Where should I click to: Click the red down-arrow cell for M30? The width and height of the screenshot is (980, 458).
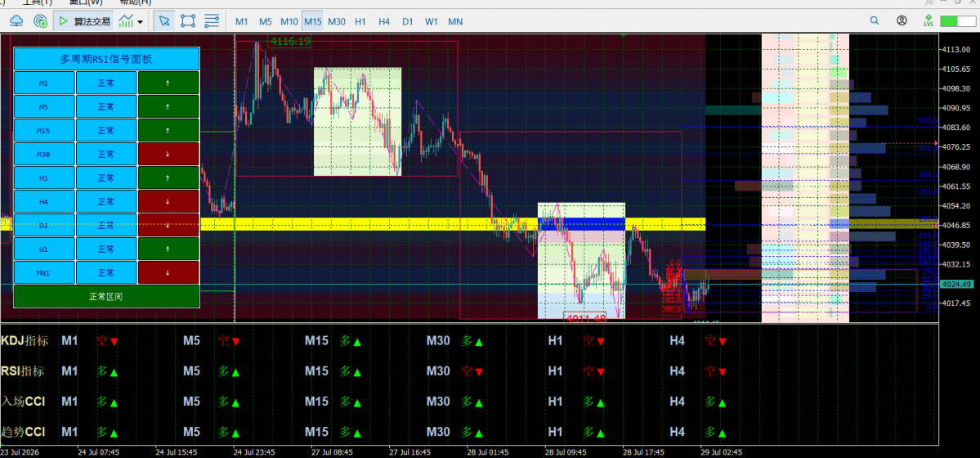pyautogui.click(x=168, y=154)
